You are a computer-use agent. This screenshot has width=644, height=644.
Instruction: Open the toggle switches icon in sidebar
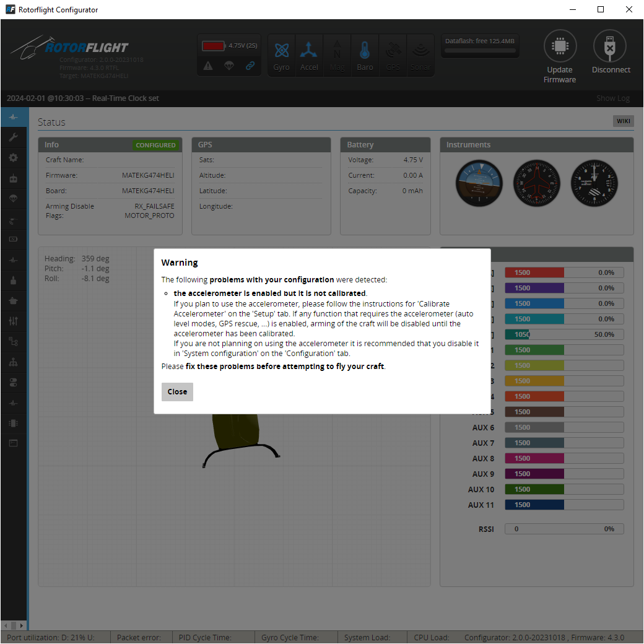click(x=13, y=382)
